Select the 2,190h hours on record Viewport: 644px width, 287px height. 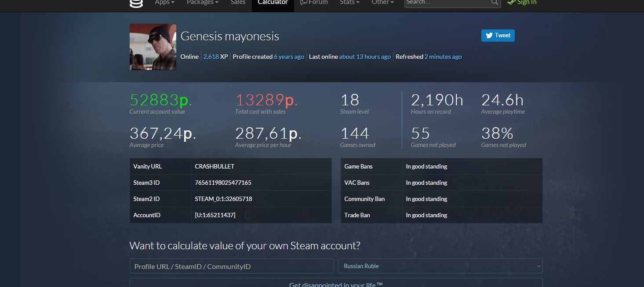[x=437, y=100]
